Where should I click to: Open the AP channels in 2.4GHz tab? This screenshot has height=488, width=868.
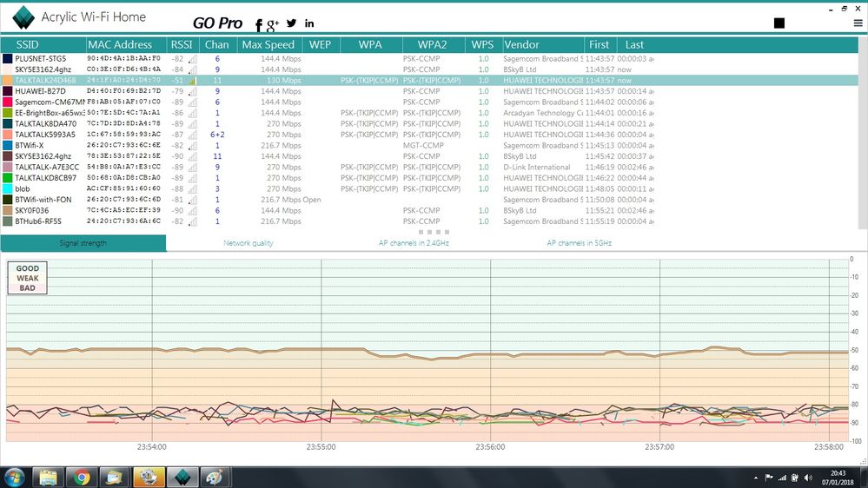414,243
